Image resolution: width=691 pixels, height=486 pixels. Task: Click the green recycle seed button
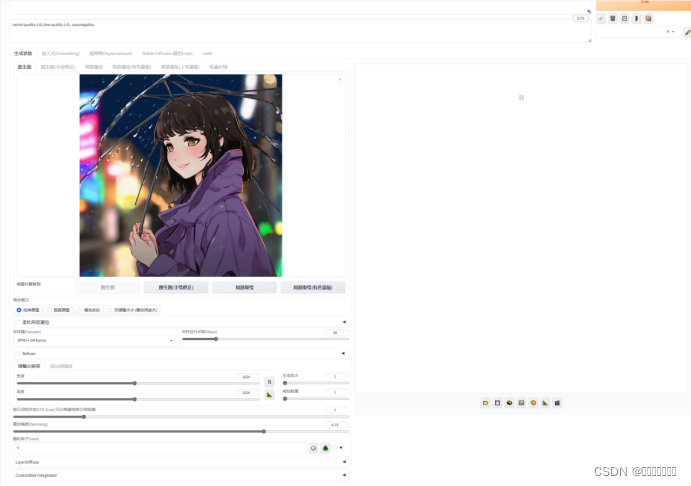point(325,448)
